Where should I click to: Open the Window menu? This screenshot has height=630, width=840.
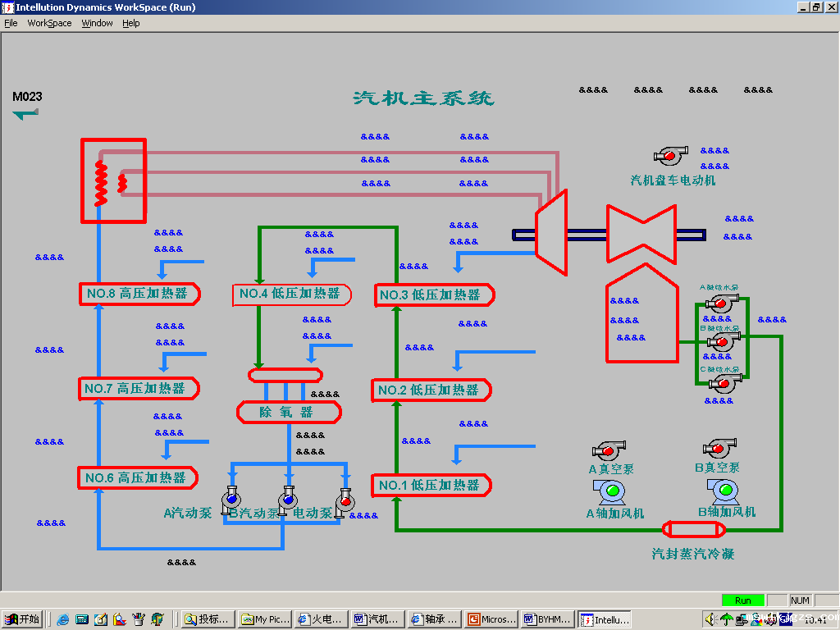(x=97, y=23)
